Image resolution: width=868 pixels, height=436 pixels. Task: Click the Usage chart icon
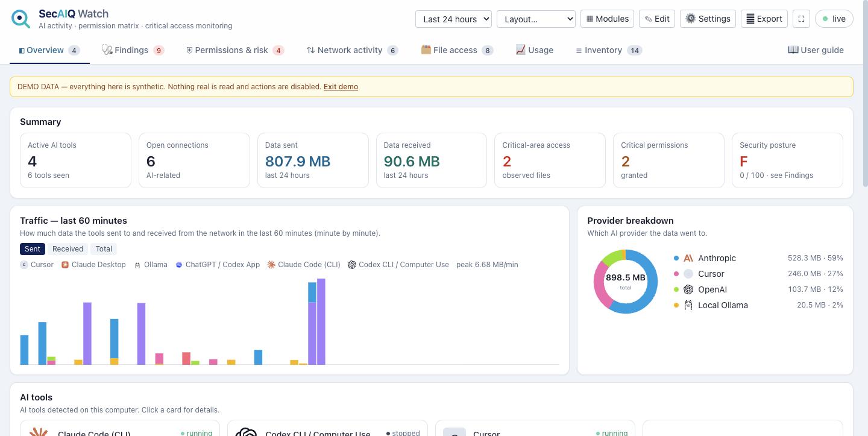click(521, 49)
